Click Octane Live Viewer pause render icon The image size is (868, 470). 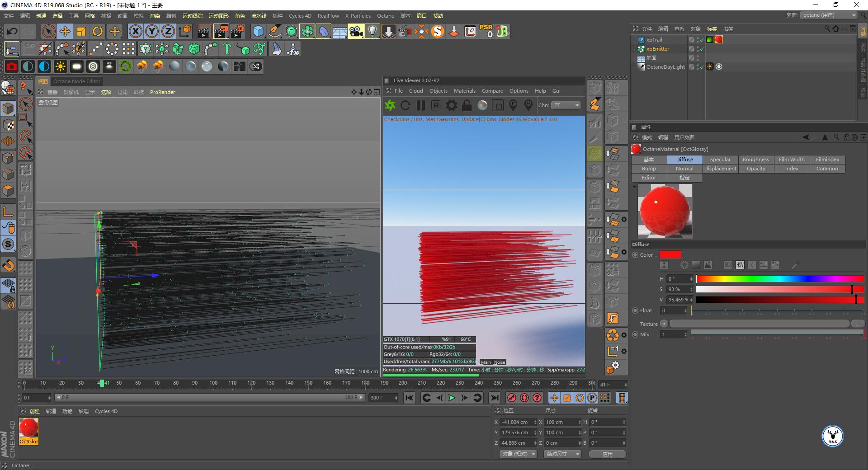click(x=420, y=105)
